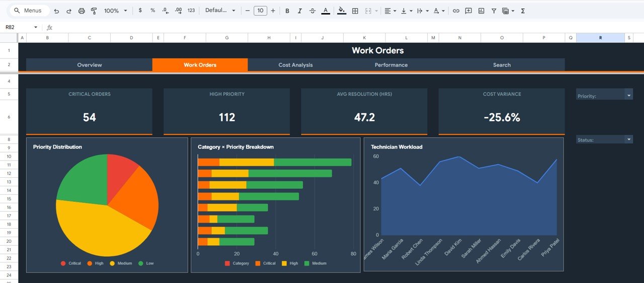The width and height of the screenshot is (644, 283).
Task: Create a filter using the funnel icon
Action: tap(494, 11)
